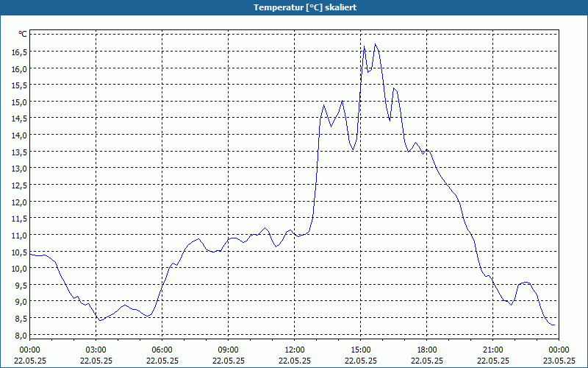
Task: Pick the '22.05.25' date under 12:00
Action: [295, 361]
